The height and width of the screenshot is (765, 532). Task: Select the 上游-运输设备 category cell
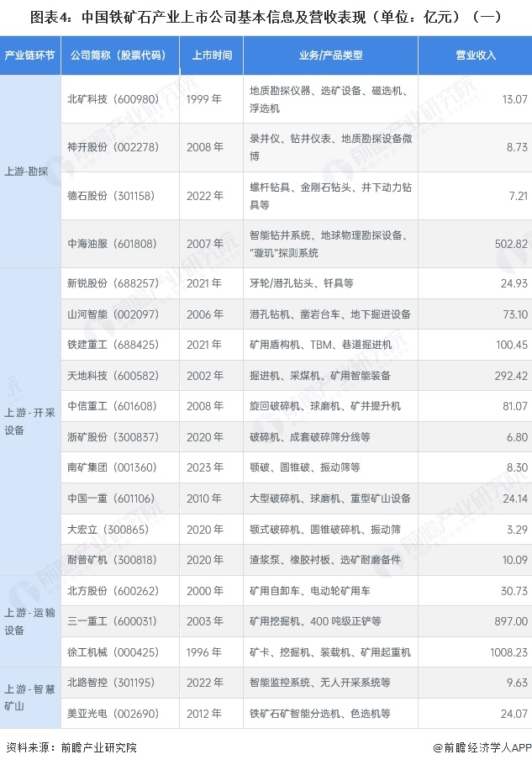(29, 621)
